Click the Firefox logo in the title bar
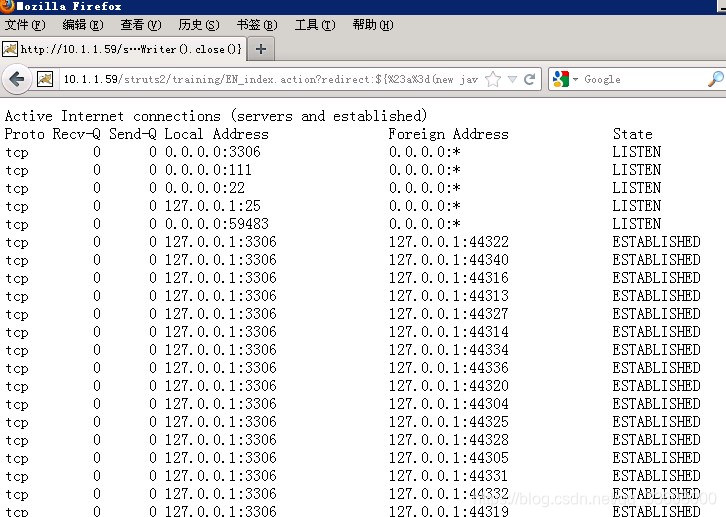Screen dimensions: 726x517 [7, 6]
